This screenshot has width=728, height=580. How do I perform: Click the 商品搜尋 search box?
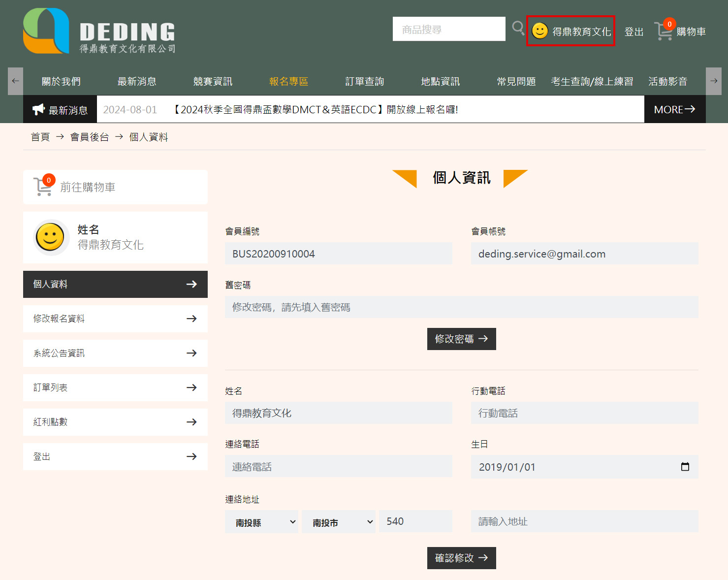click(448, 29)
